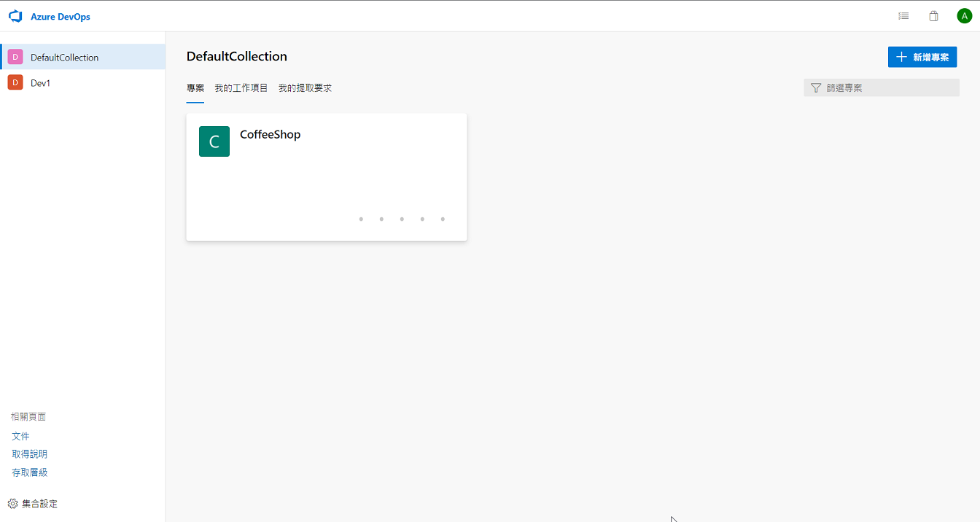
Task: Click the work items list icon in header
Action: coord(903,15)
